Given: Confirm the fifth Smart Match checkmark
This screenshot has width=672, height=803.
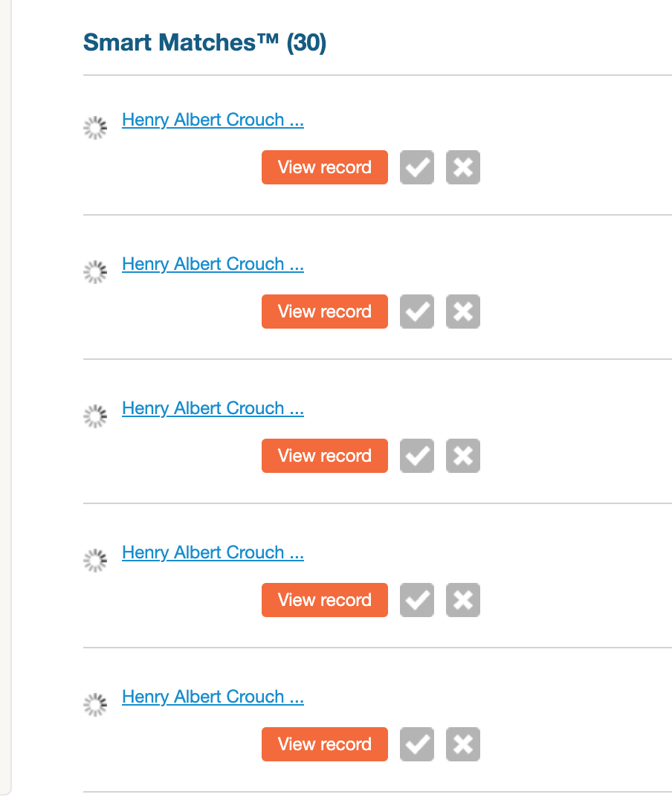Looking at the screenshot, I should click(416, 744).
